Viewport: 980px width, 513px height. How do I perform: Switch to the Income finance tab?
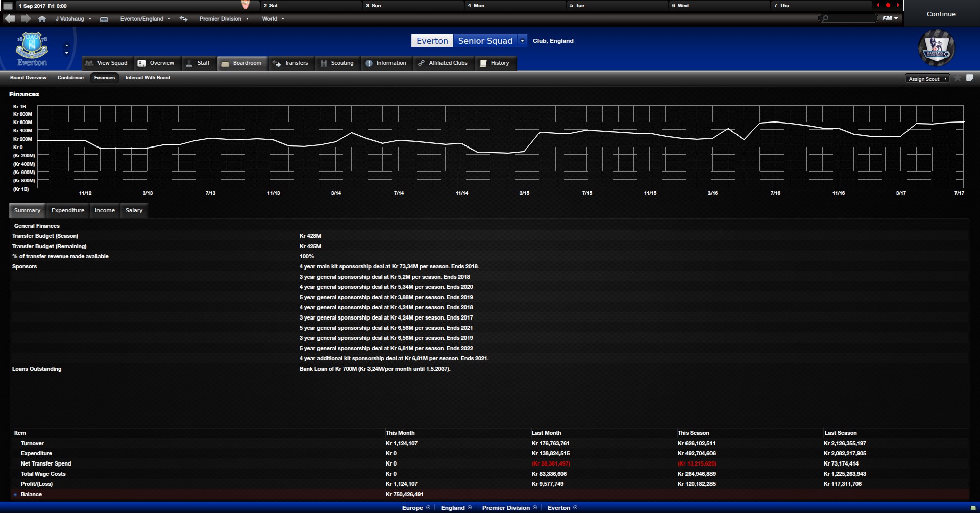pyautogui.click(x=105, y=210)
